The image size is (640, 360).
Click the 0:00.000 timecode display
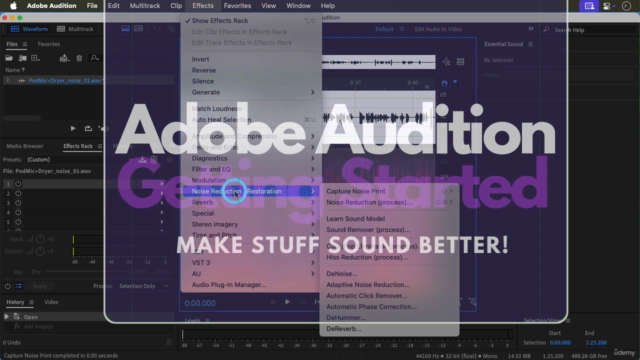(x=200, y=303)
